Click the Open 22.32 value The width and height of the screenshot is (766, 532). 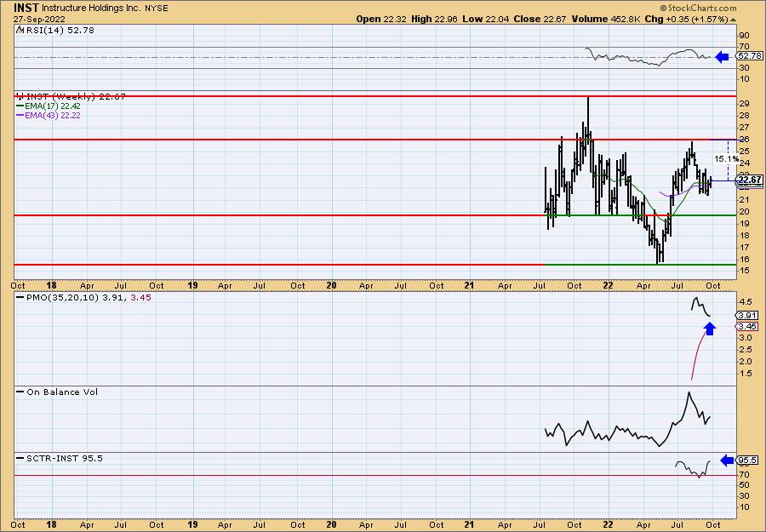(x=380, y=19)
